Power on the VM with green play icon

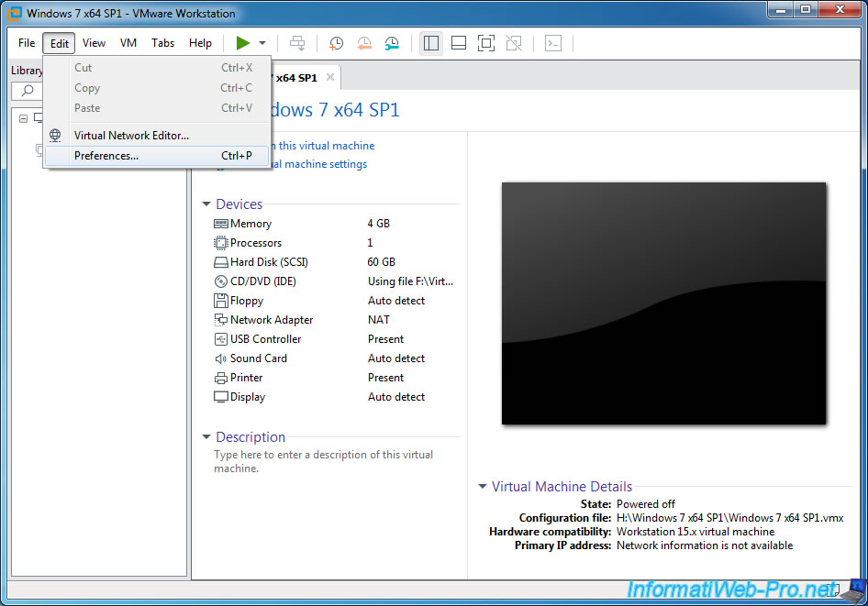tap(242, 43)
